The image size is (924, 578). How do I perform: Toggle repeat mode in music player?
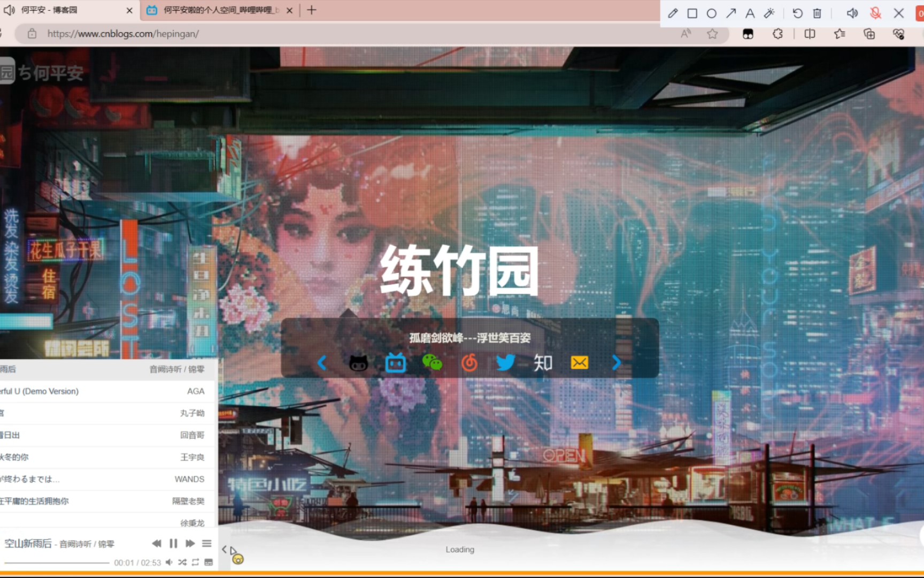(195, 562)
